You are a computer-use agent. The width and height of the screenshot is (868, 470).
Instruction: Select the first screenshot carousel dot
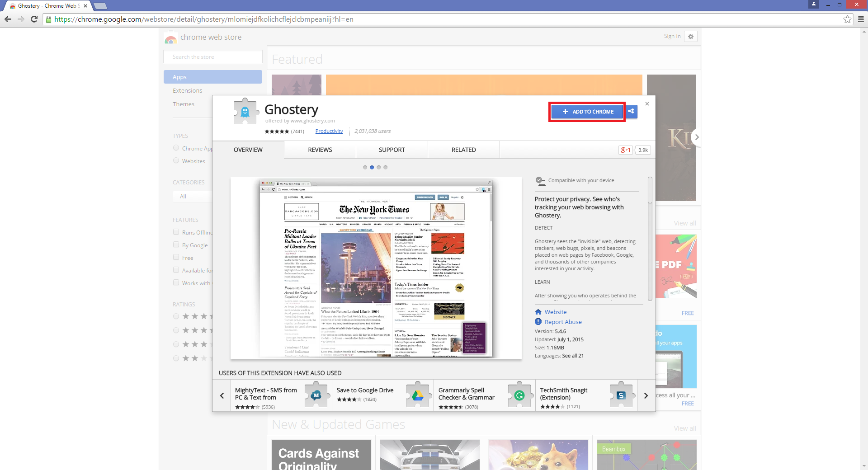click(365, 167)
